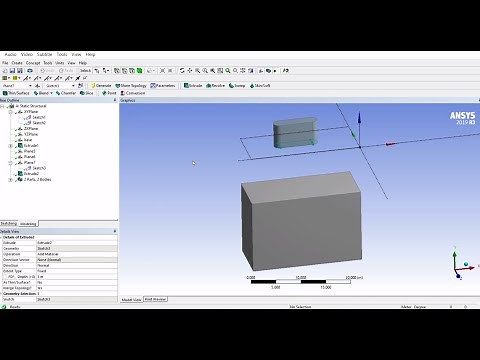Switch to the Print Preview tab
The width and height of the screenshot is (480, 360).
pyautogui.click(x=155, y=299)
